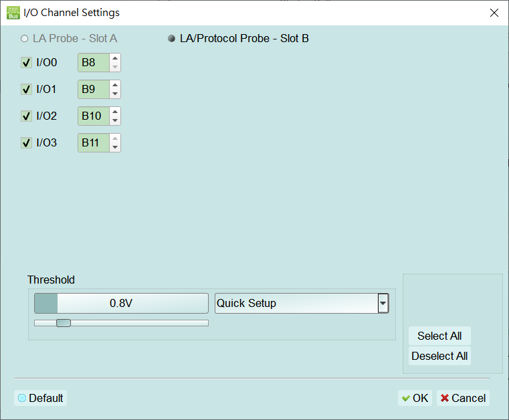Click the I/O3 channel field showing B11
Screen dimensions: 509x420
coord(94,143)
